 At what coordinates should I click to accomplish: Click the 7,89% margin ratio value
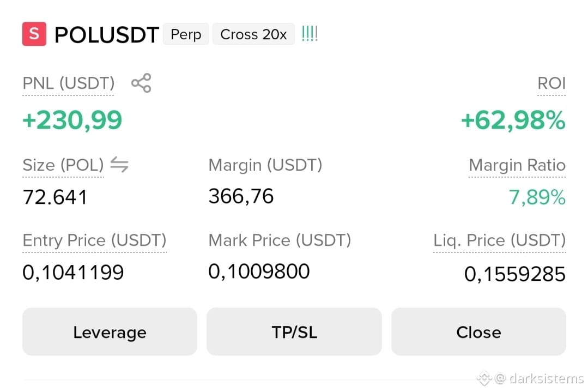(x=537, y=197)
